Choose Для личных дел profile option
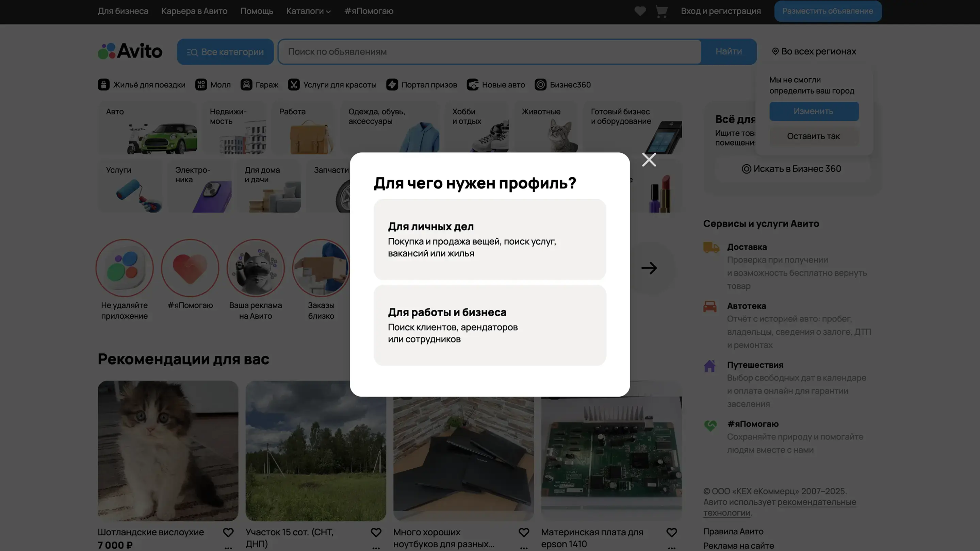980x551 pixels. tap(490, 239)
